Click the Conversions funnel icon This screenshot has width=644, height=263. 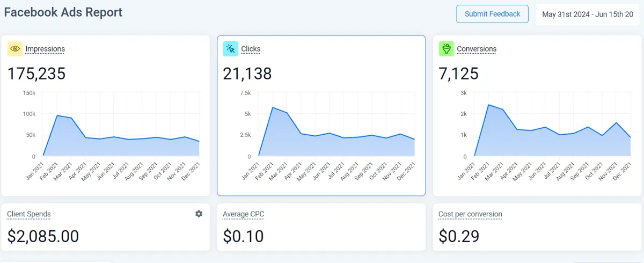pyautogui.click(x=447, y=49)
